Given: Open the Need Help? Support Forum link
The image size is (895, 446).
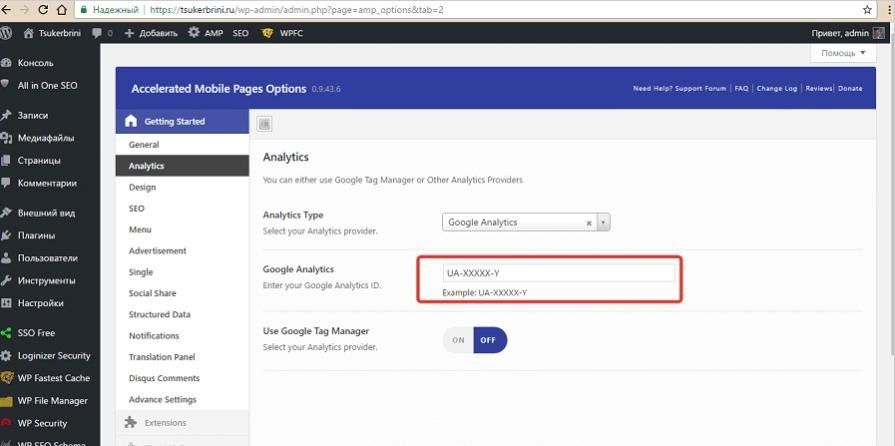Looking at the screenshot, I should pyautogui.click(x=679, y=89).
